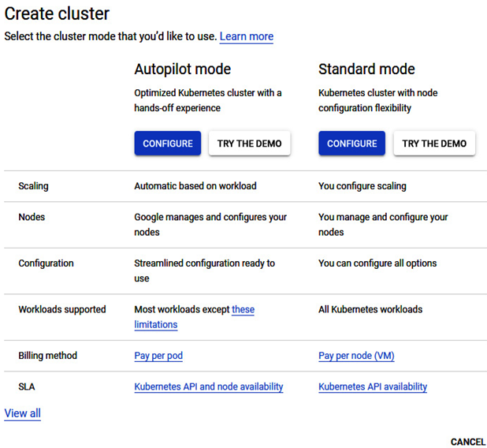This screenshot has height=448, width=487.
Task: Click CONFIGURE under Autopilot mode
Action: (168, 144)
